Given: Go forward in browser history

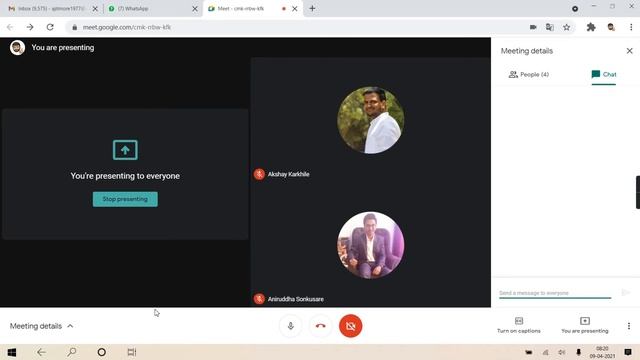Looking at the screenshot, I should (30, 27).
